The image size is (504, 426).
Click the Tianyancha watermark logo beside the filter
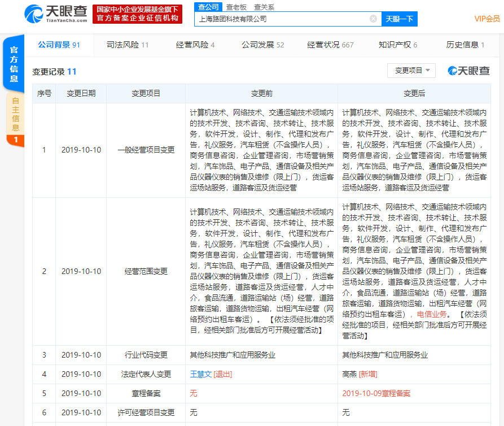pos(469,71)
